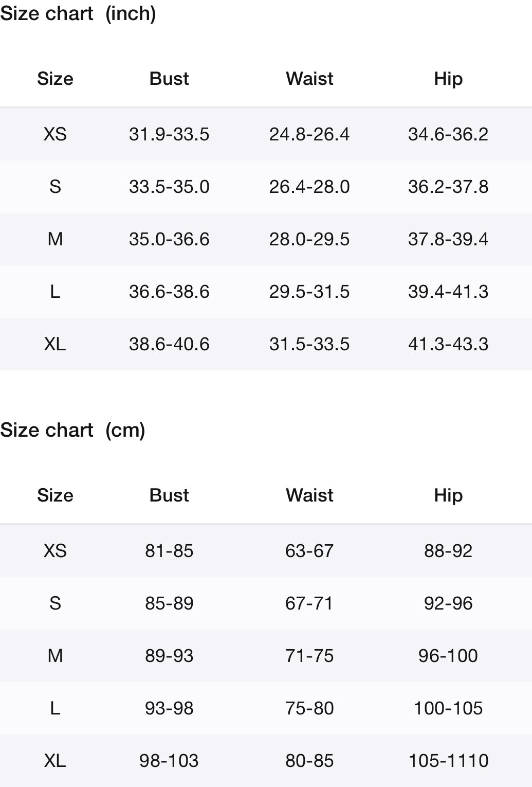Click the XS row bust value 31.9-33.5
The width and height of the screenshot is (532, 787).
point(169,134)
